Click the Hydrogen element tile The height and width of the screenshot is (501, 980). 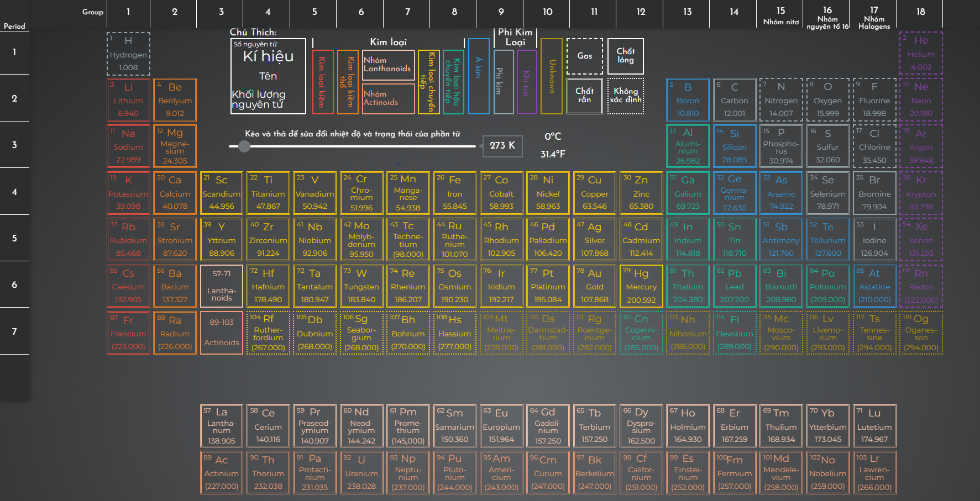(x=128, y=53)
